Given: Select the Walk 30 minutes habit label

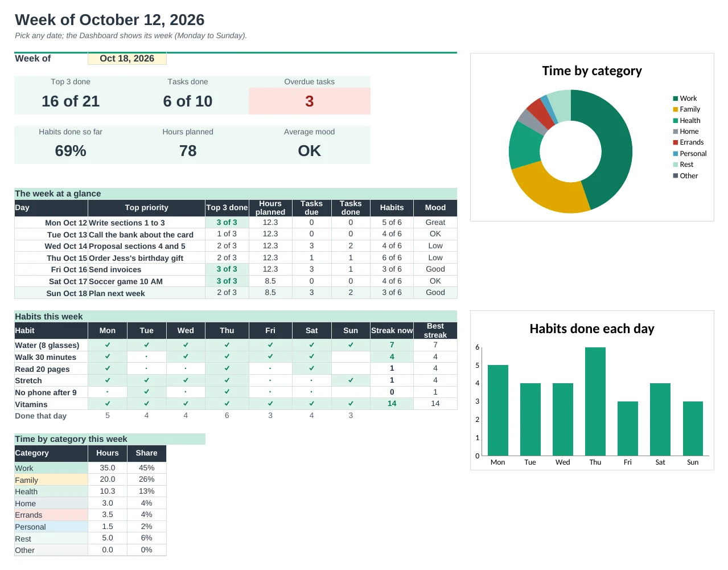Looking at the screenshot, I should tap(51, 357).
